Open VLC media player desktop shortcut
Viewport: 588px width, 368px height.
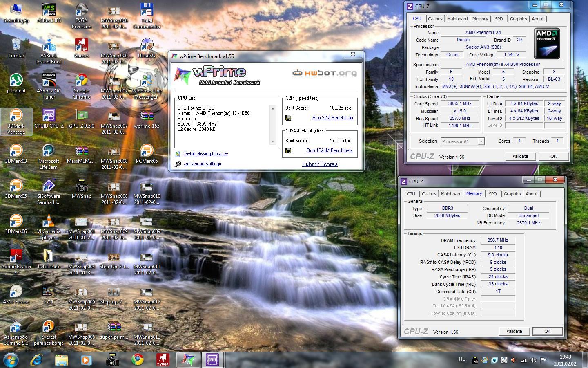click(x=49, y=227)
